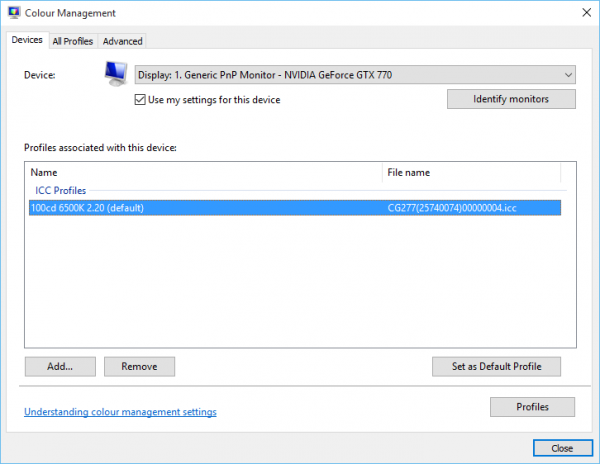600x464 pixels.
Task: Switch to the Devices tab
Action: 27,40
